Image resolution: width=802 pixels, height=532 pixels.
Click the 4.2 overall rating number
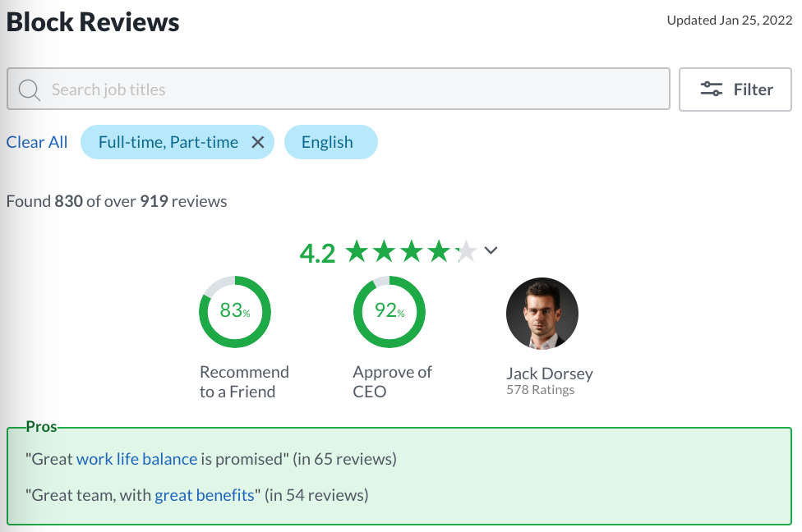318,254
